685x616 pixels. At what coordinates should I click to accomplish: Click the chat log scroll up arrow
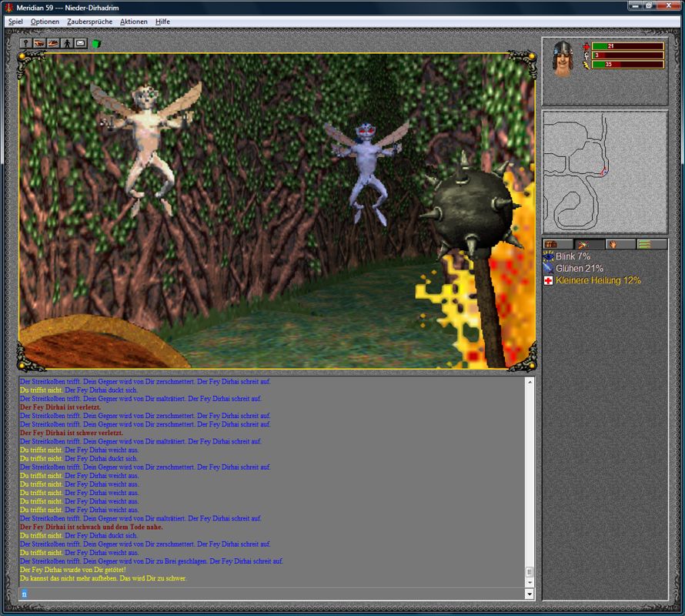click(530, 382)
